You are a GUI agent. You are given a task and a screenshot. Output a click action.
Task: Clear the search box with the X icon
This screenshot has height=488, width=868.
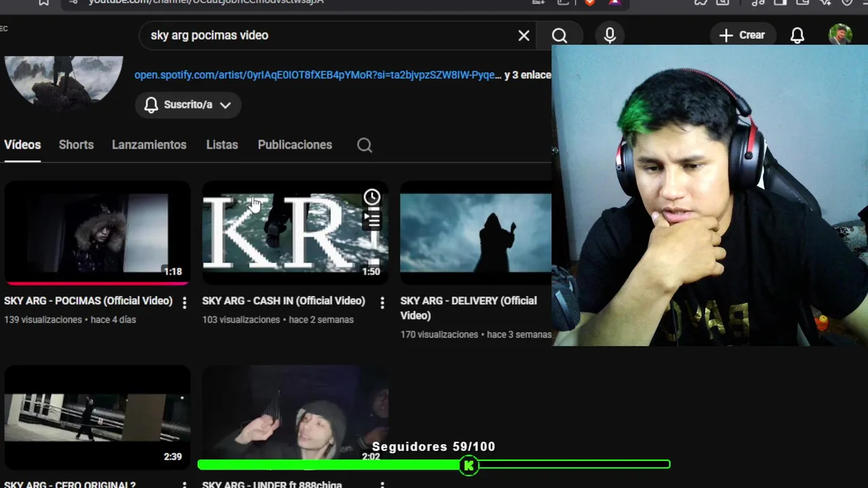click(x=524, y=35)
